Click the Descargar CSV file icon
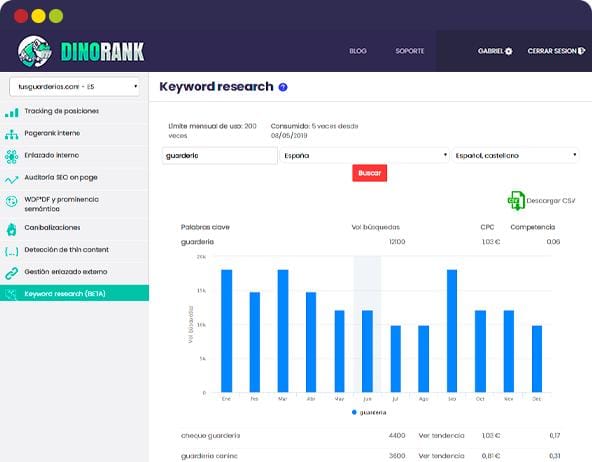 [516, 200]
